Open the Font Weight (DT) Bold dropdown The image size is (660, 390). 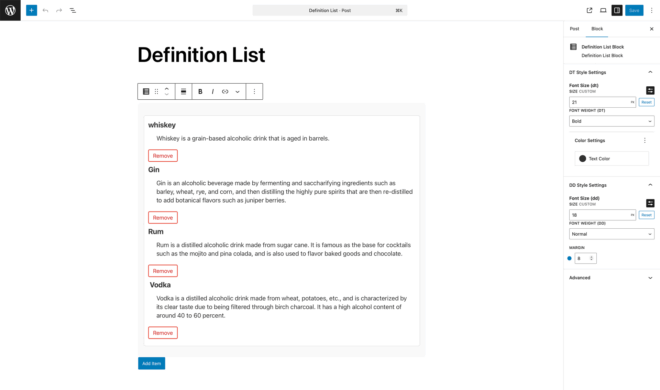(612, 121)
